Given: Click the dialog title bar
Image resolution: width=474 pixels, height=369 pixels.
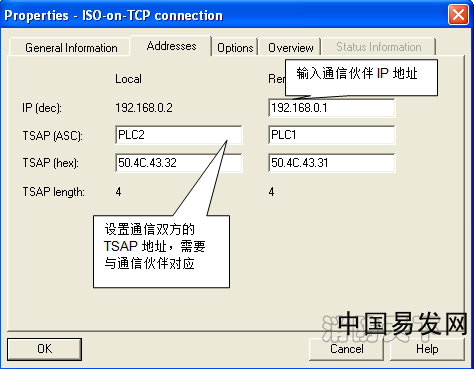Looking at the screenshot, I should coord(223,15).
